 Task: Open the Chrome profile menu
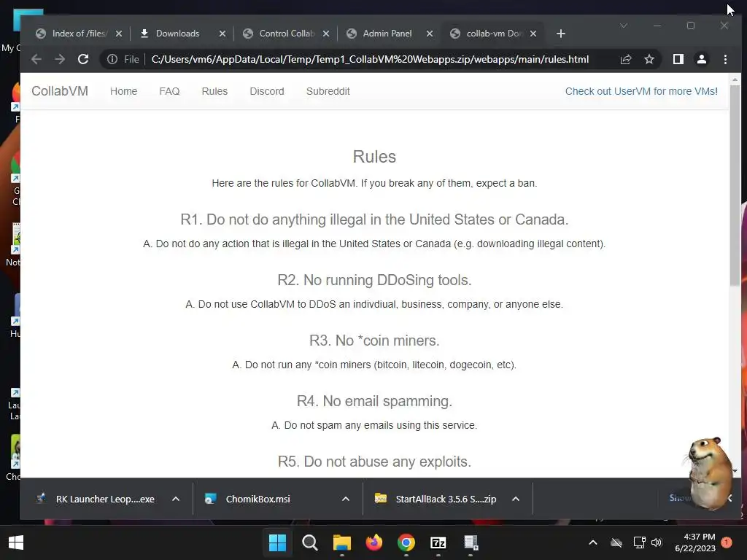[702, 59]
